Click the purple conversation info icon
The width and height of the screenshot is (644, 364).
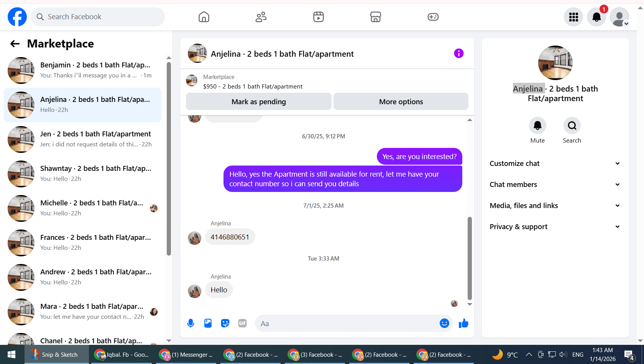click(459, 53)
